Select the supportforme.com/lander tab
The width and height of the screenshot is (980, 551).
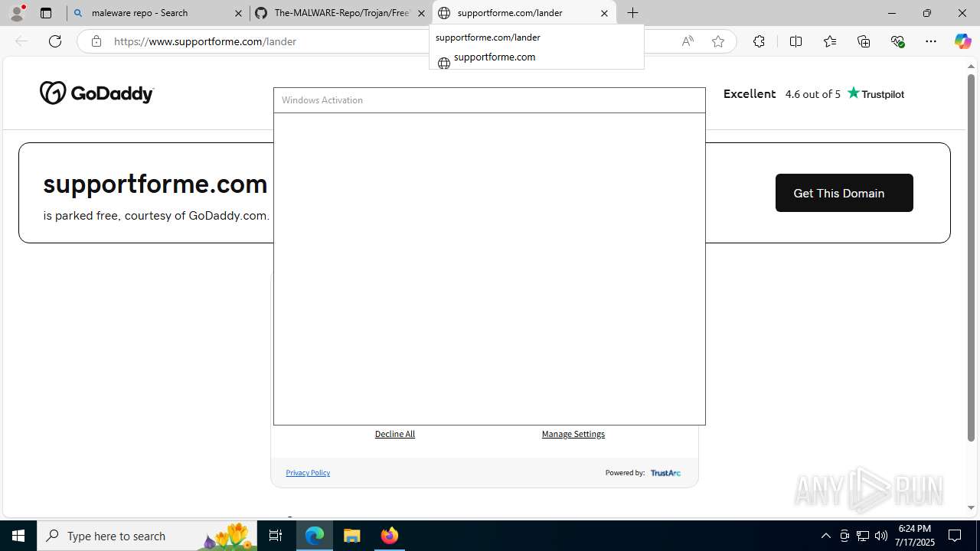pos(524,13)
